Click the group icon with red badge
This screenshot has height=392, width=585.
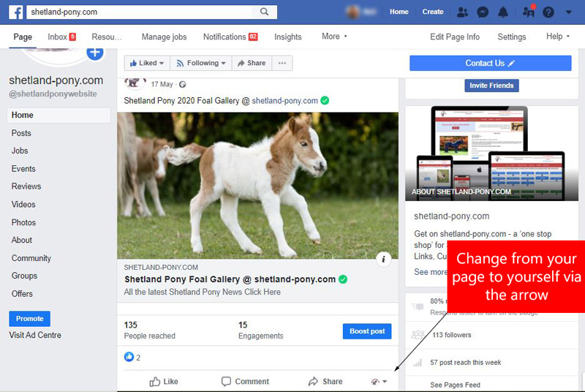point(529,12)
